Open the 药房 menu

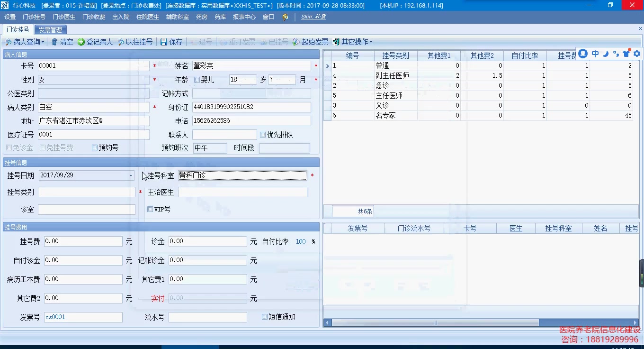click(x=202, y=17)
